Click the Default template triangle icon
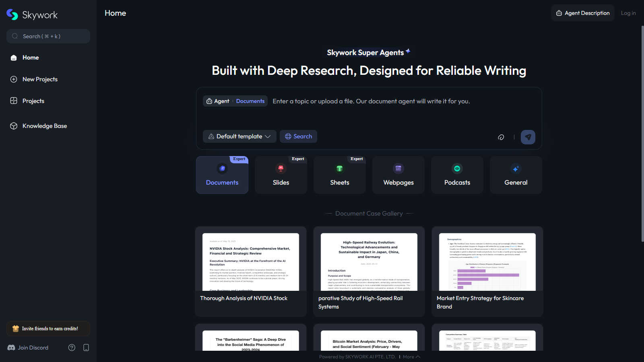Screen dimensions: 644x362 pyautogui.click(x=211, y=136)
